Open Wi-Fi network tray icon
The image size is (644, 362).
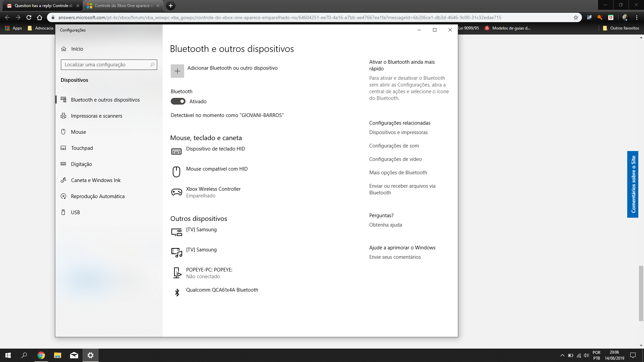point(579,355)
